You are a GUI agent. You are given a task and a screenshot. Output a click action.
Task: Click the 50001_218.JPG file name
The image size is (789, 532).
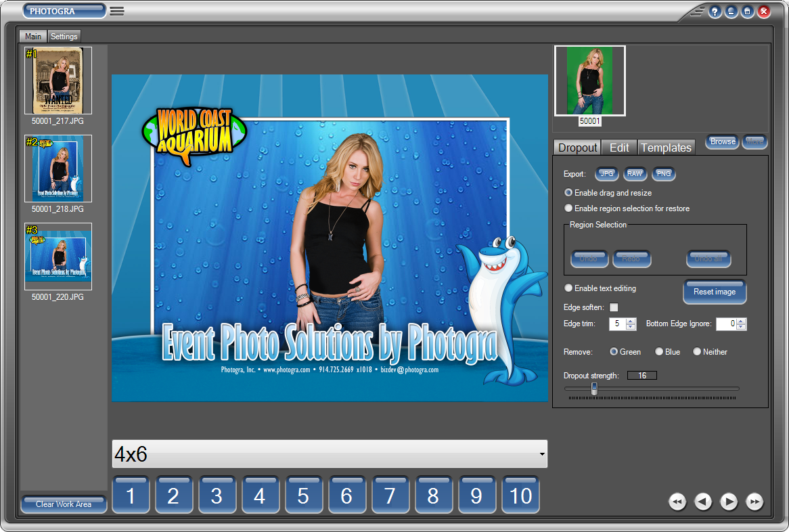[58, 209]
